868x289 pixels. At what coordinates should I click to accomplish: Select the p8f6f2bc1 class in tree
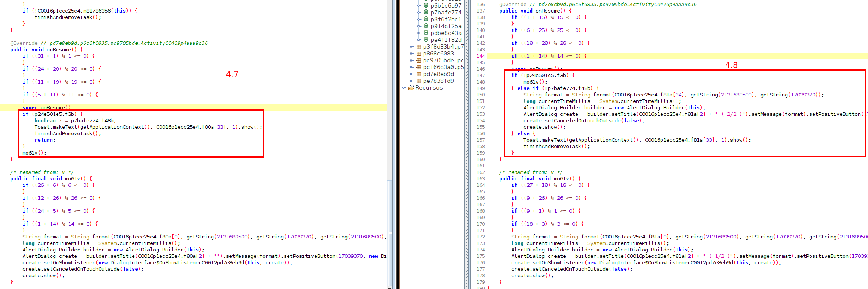pyautogui.click(x=446, y=19)
